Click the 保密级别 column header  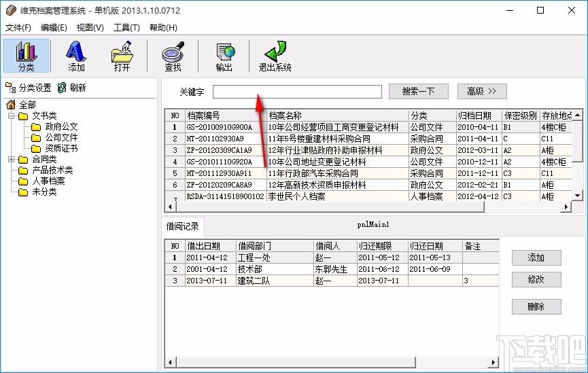(521, 116)
